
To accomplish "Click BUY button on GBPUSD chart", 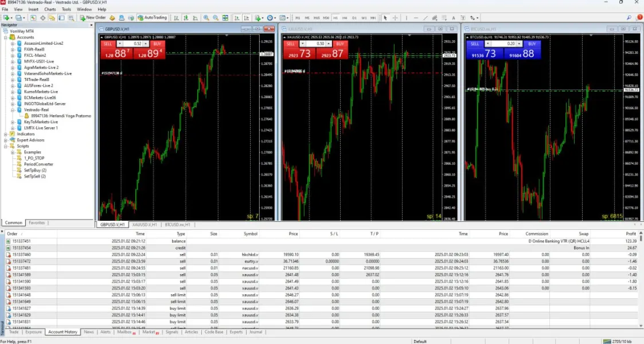I will [x=157, y=44].
